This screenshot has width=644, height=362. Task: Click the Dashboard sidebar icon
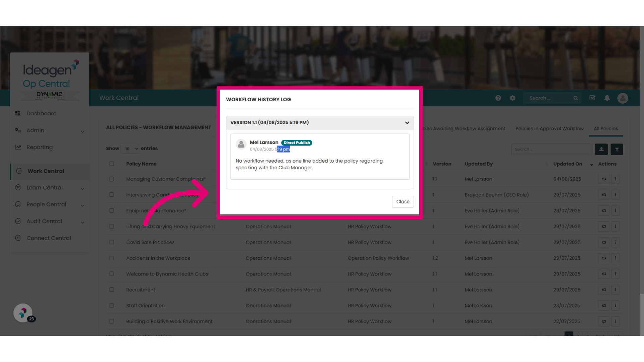coord(18,113)
